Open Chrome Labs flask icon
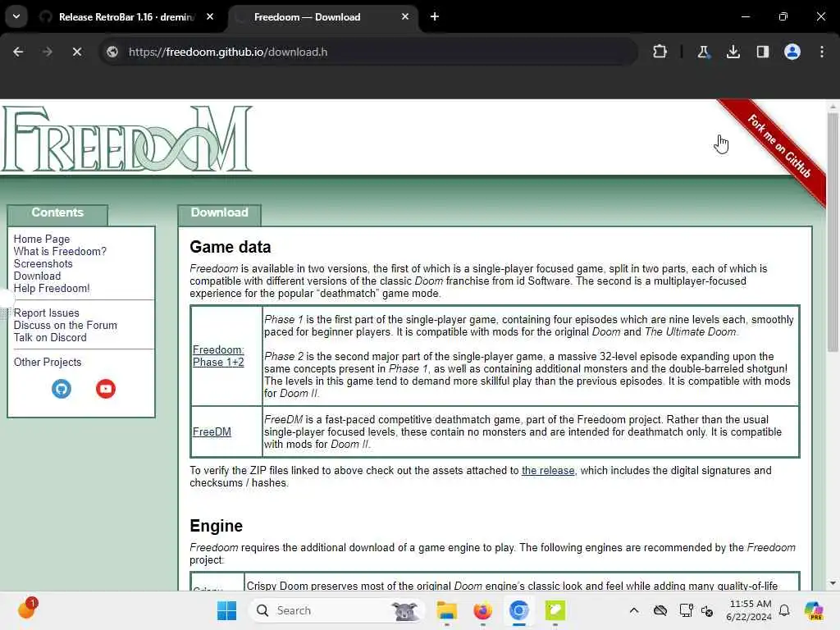 pos(703,52)
